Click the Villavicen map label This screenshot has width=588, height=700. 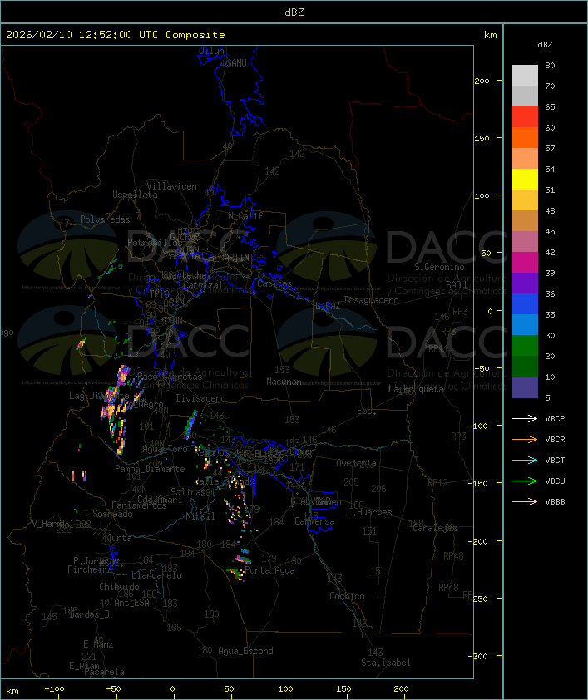172,186
